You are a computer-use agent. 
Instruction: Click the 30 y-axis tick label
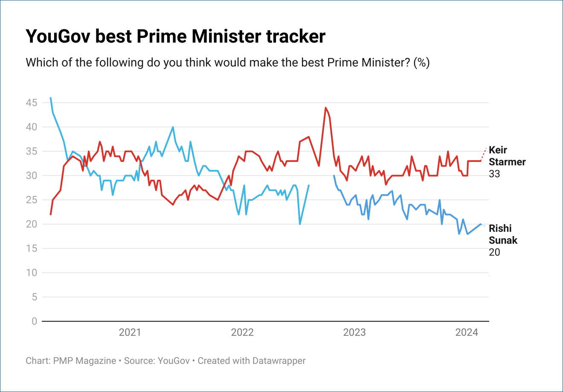click(x=32, y=176)
